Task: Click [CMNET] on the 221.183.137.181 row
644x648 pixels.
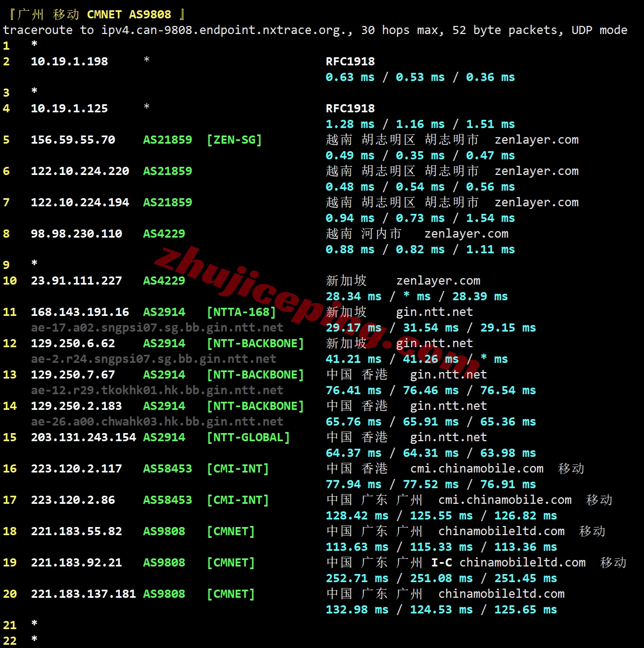Action: (x=231, y=594)
